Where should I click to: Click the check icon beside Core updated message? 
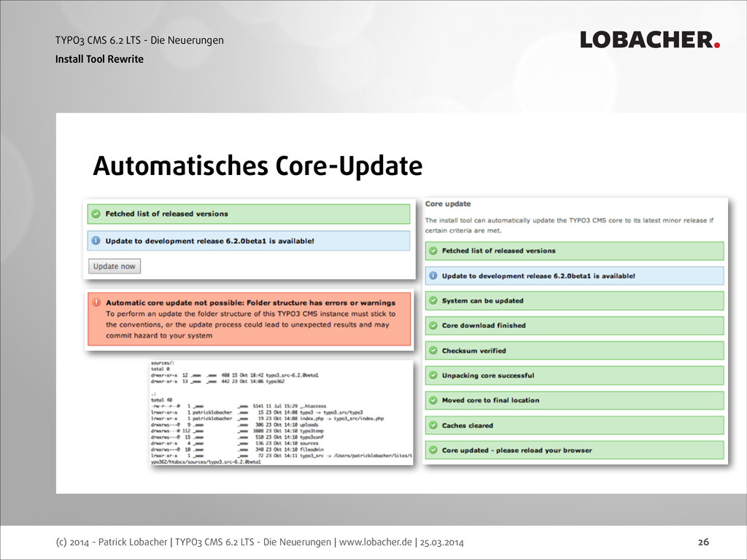(433, 450)
